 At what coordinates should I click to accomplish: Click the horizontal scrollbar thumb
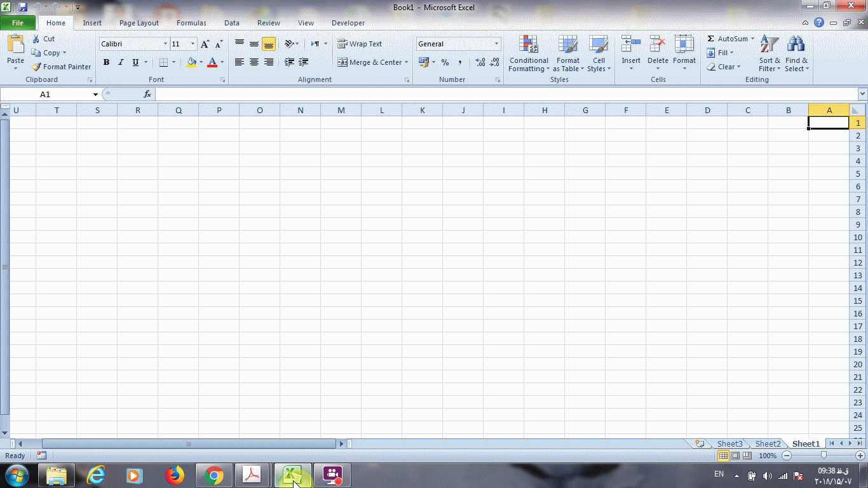pos(189,444)
